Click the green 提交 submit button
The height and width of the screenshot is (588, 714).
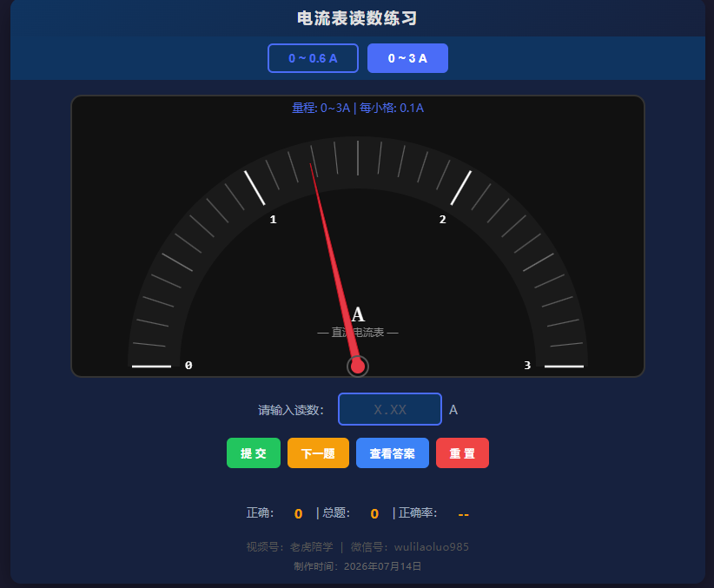tap(254, 453)
